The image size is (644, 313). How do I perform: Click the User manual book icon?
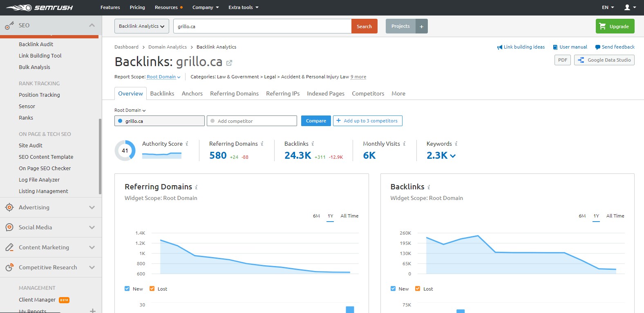pyautogui.click(x=555, y=47)
